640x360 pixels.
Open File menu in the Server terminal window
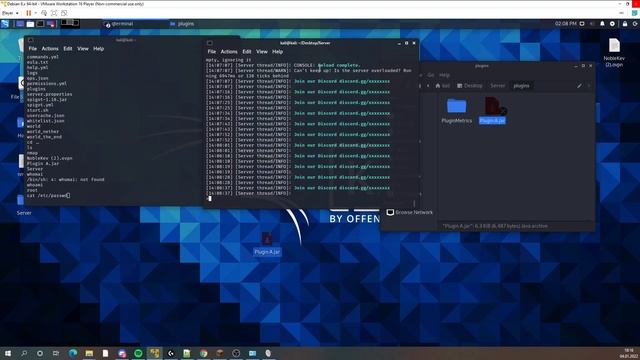click(x=211, y=52)
